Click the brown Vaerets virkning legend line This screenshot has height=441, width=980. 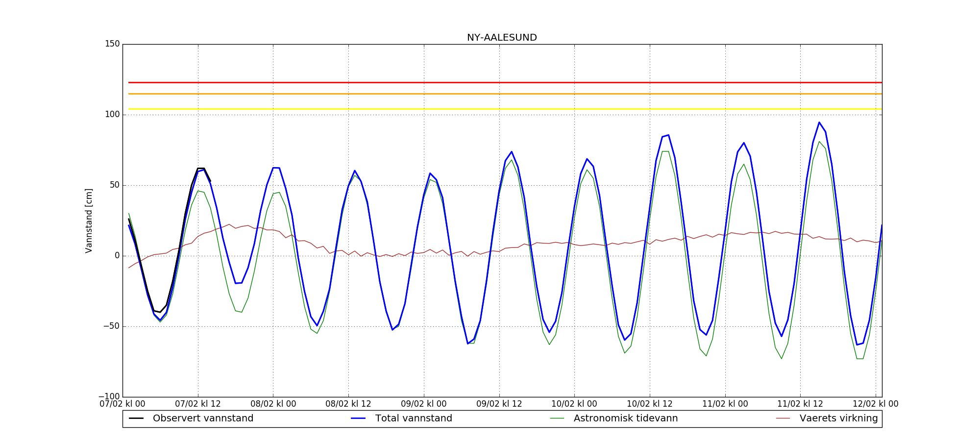783,418
